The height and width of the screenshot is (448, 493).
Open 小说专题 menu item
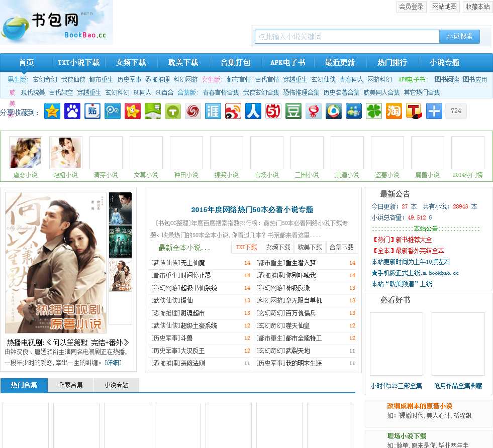point(444,62)
